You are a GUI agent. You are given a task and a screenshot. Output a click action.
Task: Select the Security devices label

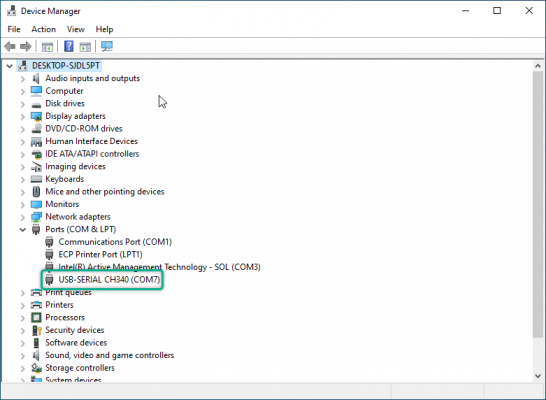75,330
